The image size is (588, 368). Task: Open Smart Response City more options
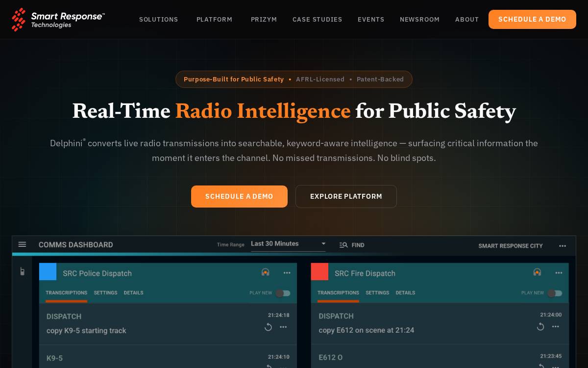coord(563,246)
